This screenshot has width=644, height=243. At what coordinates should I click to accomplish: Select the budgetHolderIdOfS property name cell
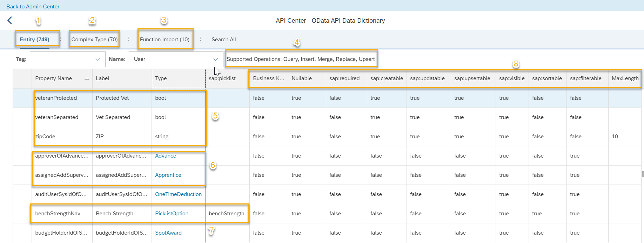point(62,233)
